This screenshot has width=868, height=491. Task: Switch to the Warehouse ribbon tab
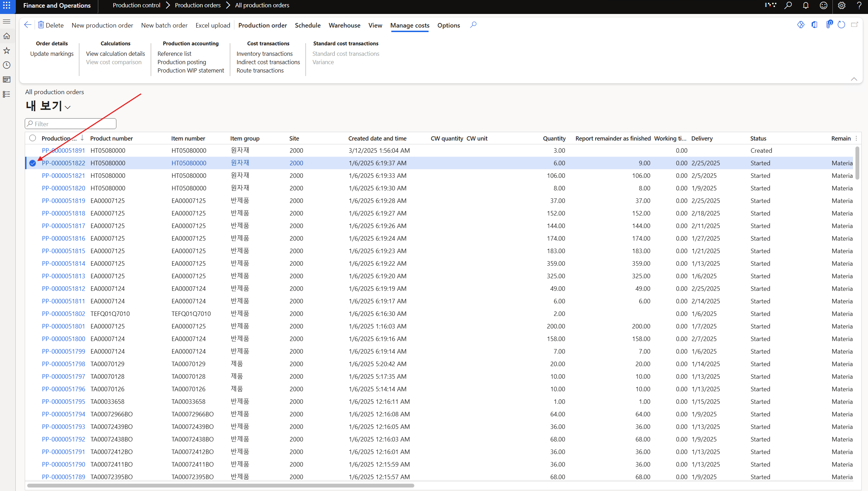344,25
